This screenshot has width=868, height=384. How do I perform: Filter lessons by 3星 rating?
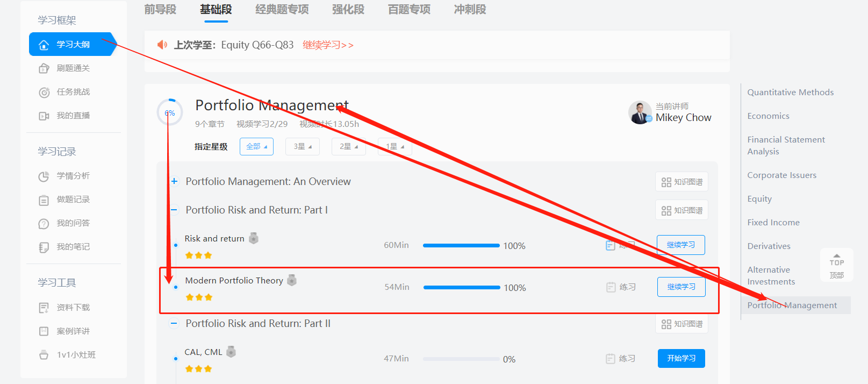[303, 146]
